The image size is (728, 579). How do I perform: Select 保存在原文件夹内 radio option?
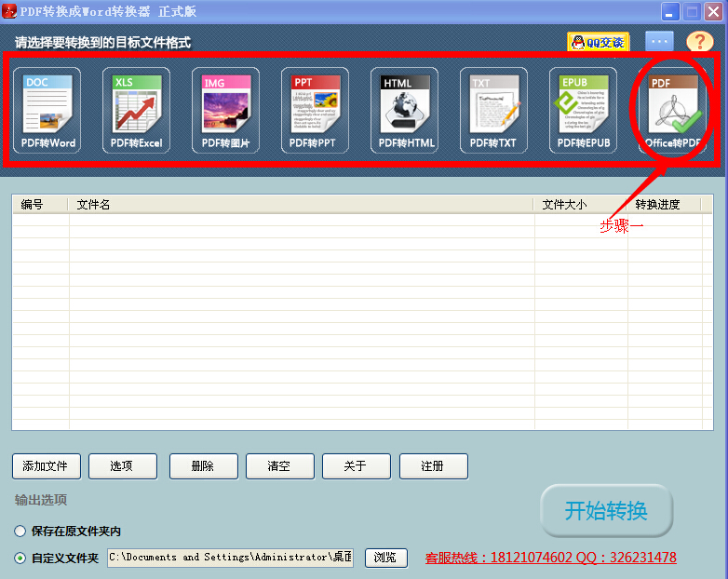point(20,532)
